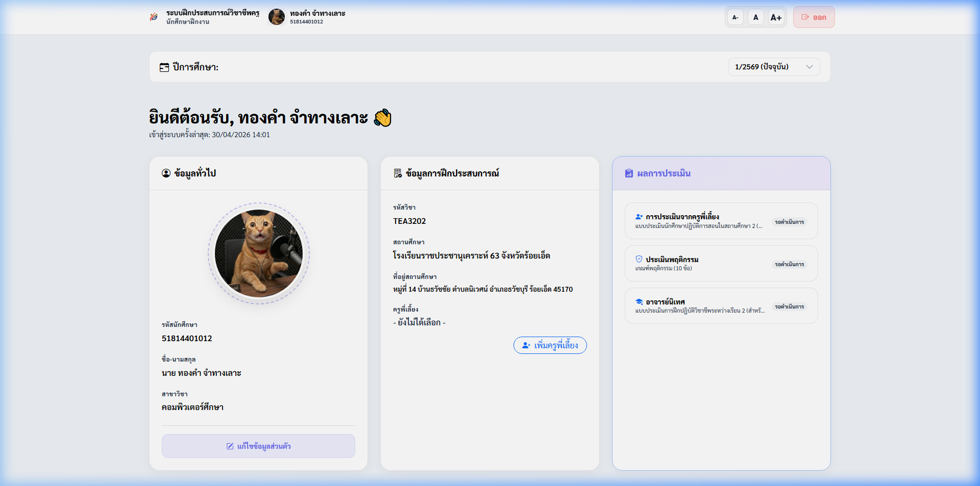Open the อาจารย์นิเทศ evaluation card
The image size is (980, 486).
[721, 305]
